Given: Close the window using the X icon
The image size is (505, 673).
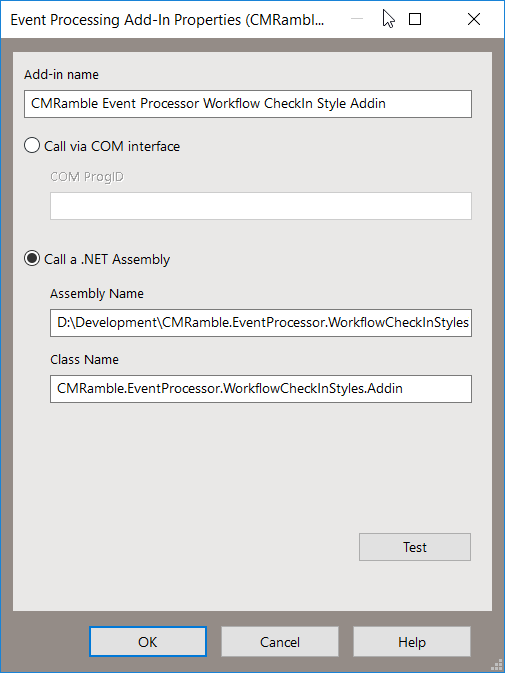Looking at the screenshot, I should [x=474, y=19].
